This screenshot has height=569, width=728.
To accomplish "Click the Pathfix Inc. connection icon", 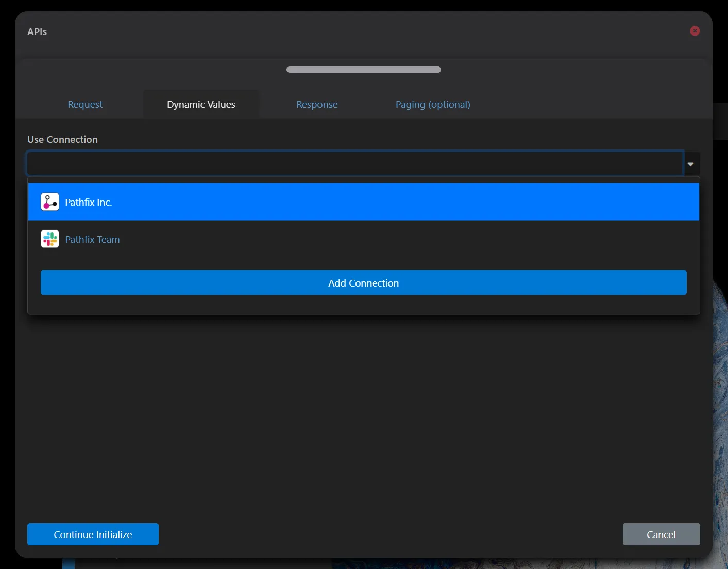I will (x=50, y=202).
